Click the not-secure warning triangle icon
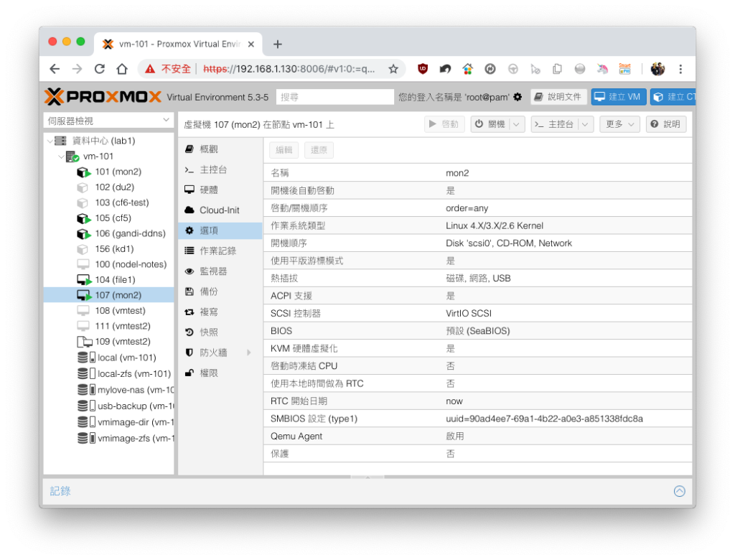Image resolution: width=735 pixels, height=560 pixels. click(150, 69)
